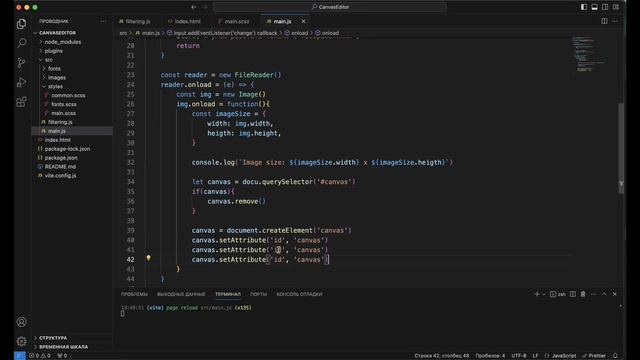Click cursor position Строка 42 in status bar
This screenshot has height=360, width=640.
tap(442, 356)
